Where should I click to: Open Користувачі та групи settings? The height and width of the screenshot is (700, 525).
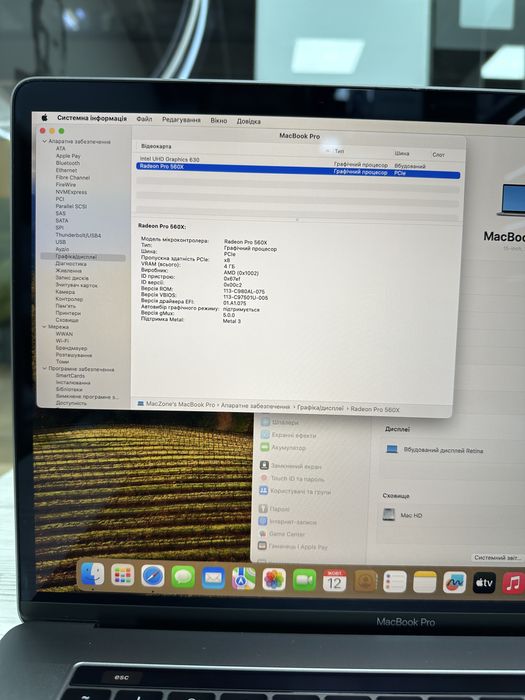pyautogui.click(x=295, y=491)
